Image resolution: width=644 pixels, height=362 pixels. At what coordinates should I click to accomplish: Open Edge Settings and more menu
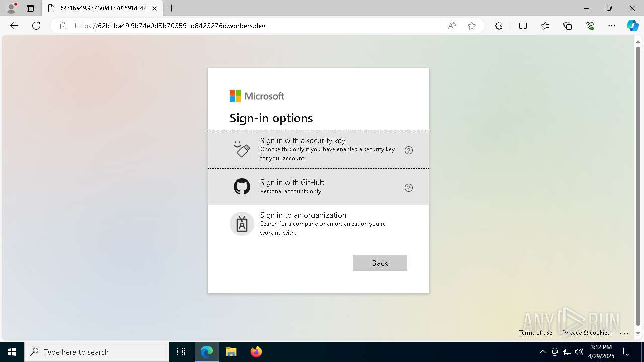click(x=612, y=26)
